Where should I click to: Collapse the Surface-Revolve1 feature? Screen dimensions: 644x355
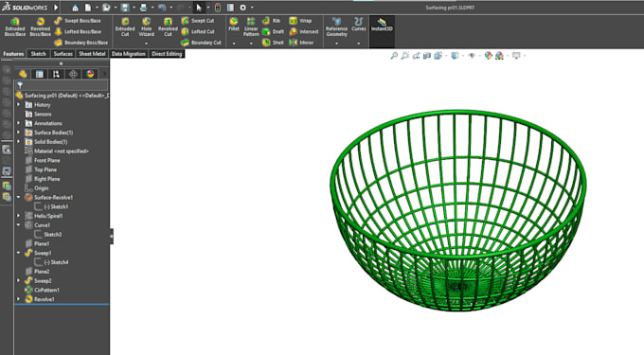tap(19, 198)
